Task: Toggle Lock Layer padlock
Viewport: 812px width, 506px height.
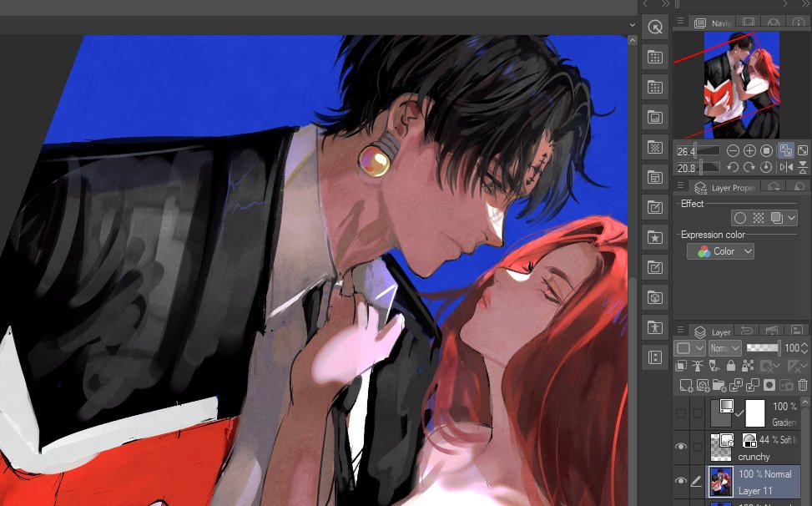Action: pyautogui.click(x=731, y=367)
